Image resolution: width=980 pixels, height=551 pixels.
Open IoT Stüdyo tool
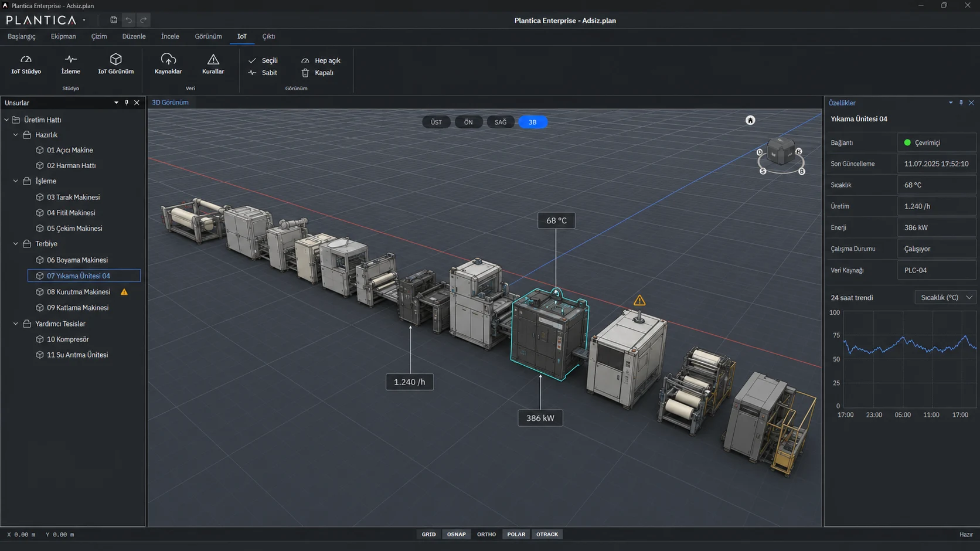(26, 64)
